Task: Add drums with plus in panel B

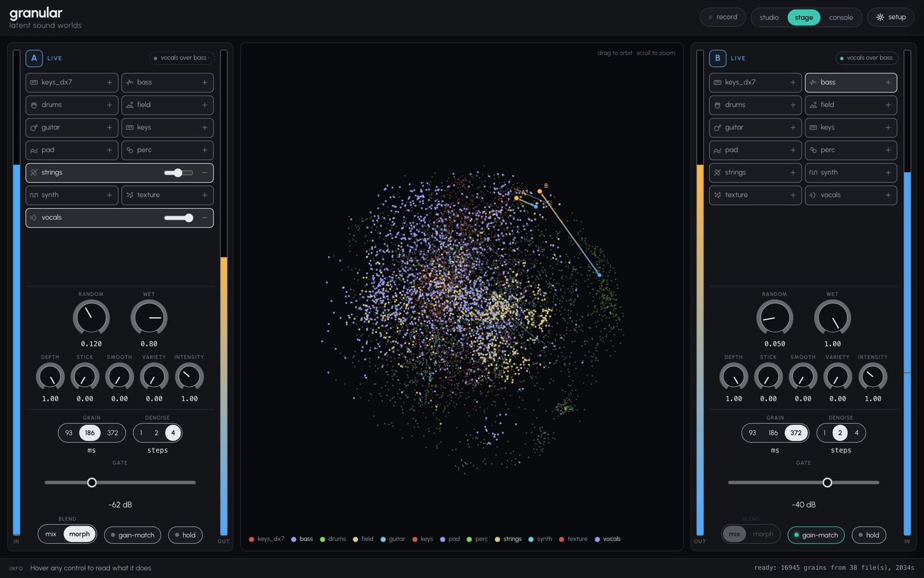Action: click(x=793, y=105)
